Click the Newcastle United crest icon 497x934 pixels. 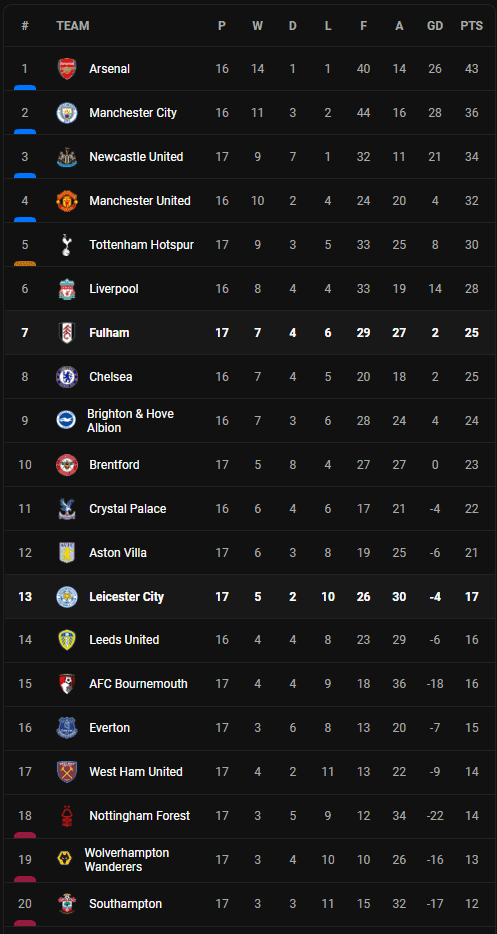click(x=67, y=157)
